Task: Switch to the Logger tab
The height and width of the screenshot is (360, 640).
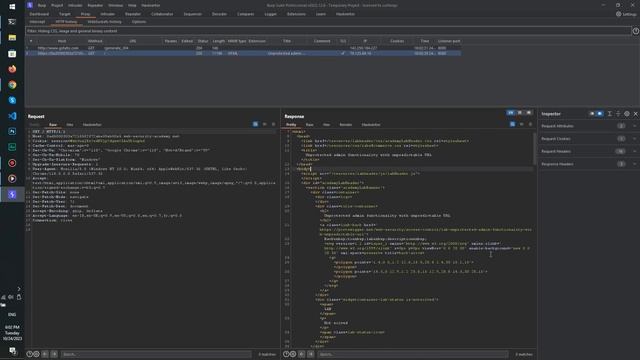Action: pos(270,14)
